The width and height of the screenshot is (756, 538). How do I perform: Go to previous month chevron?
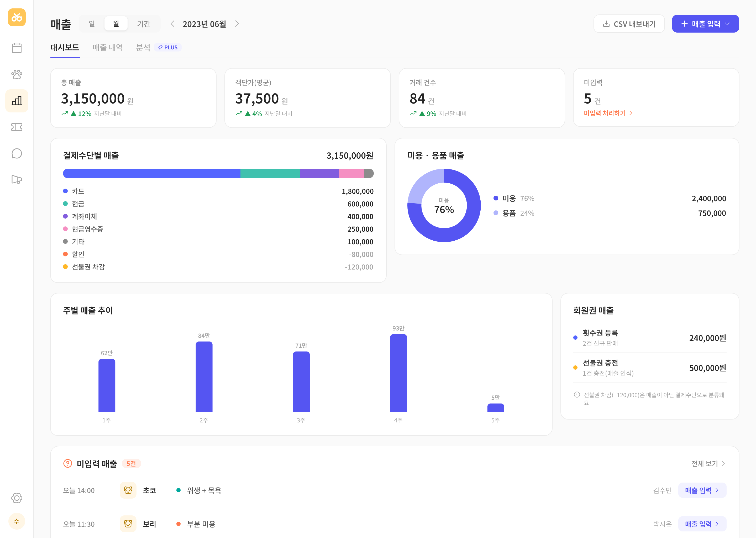(172, 24)
